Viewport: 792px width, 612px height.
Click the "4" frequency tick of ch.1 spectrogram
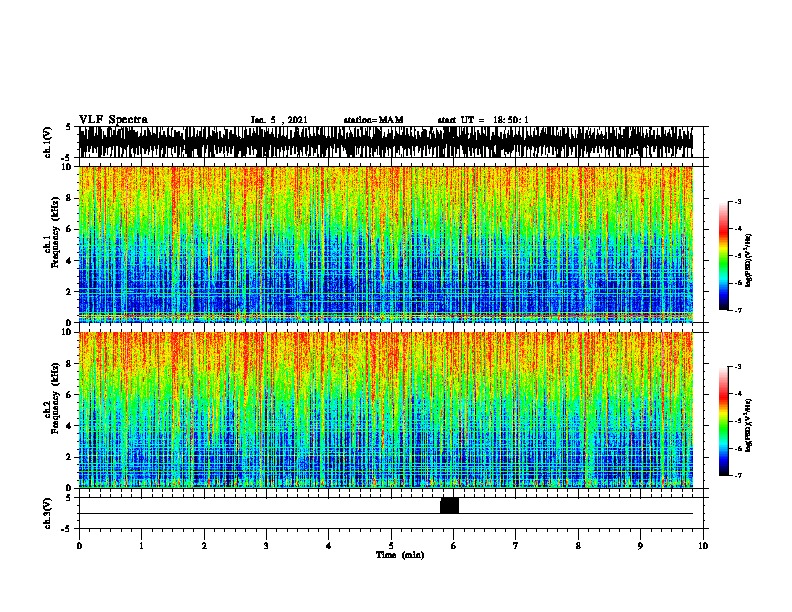point(70,261)
